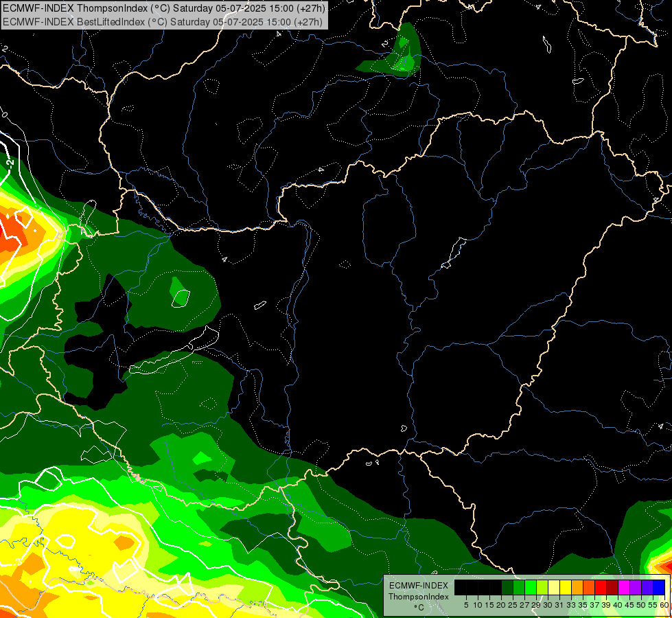The image size is (672, 618).
Task: Click legend tick label "33"
Action: [x=571, y=605]
